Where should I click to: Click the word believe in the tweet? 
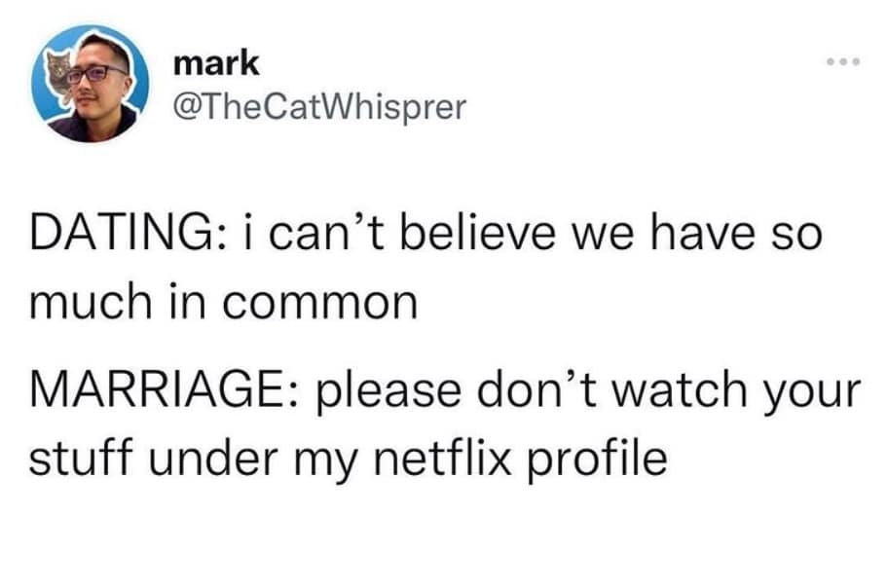(478, 232)
